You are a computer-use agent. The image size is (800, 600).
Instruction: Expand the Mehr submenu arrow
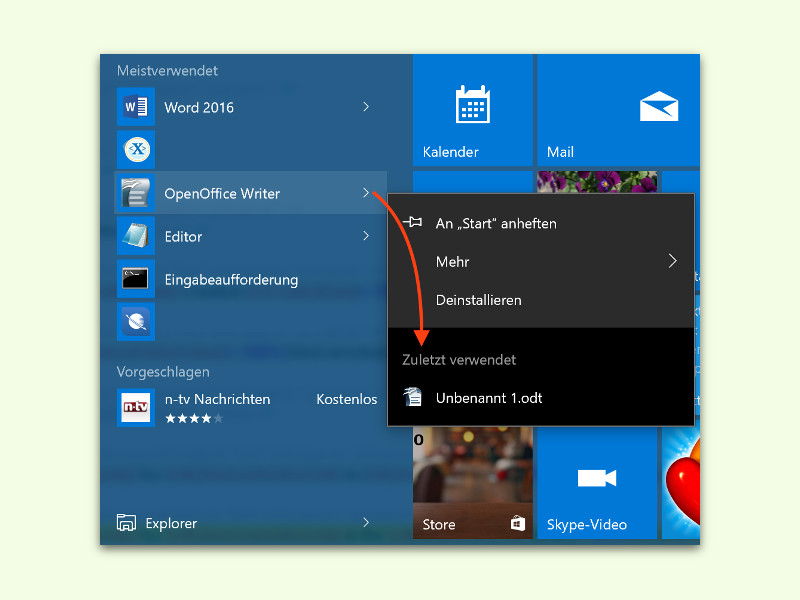point(672,261)
